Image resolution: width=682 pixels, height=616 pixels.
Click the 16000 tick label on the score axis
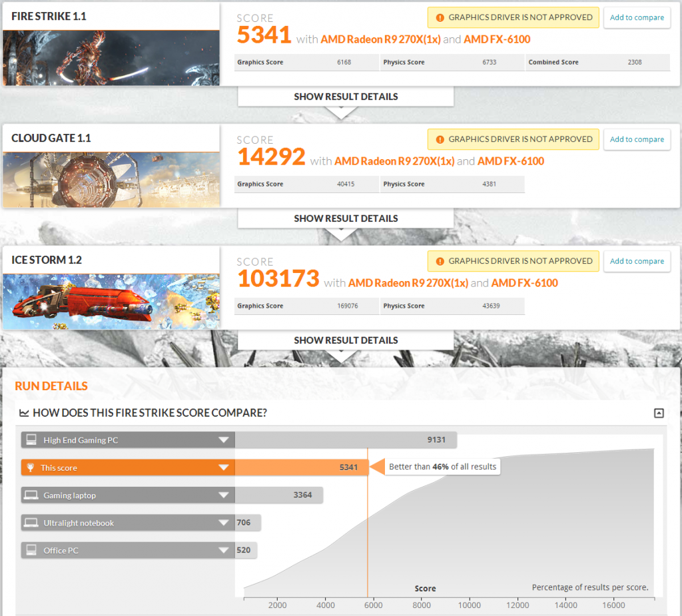(x=613, y=605)
